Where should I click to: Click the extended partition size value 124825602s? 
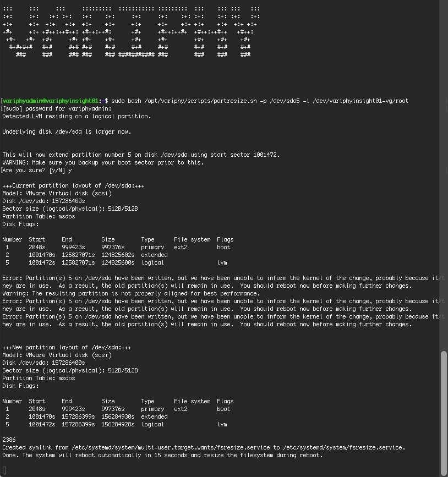click(118, 255)
